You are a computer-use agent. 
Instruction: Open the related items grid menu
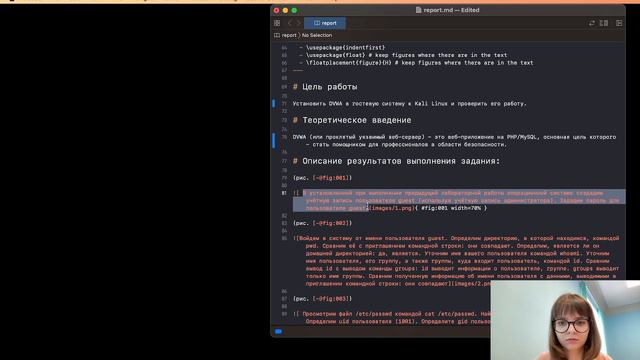[277, 23]
